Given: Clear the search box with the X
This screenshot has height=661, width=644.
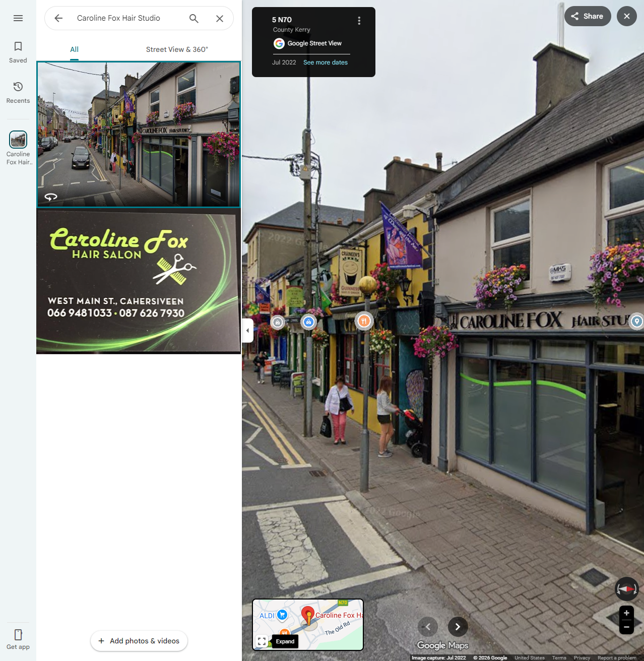Looking at the screenshot, I should [x=220, y=18].
